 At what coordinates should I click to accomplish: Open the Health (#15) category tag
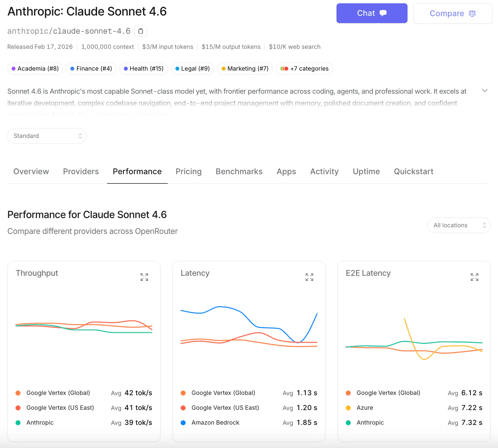point(144,69)
